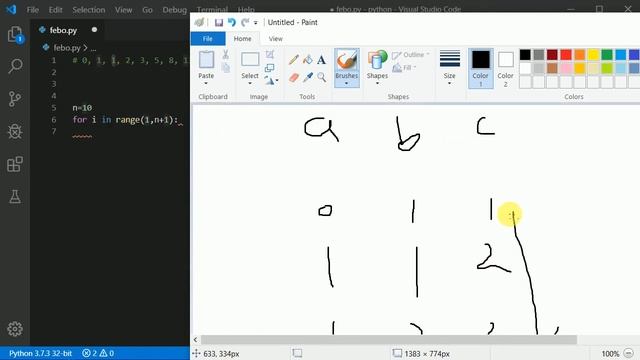
Task: Open VS Code Explorer sidebar icon
Action: (15, 35)
